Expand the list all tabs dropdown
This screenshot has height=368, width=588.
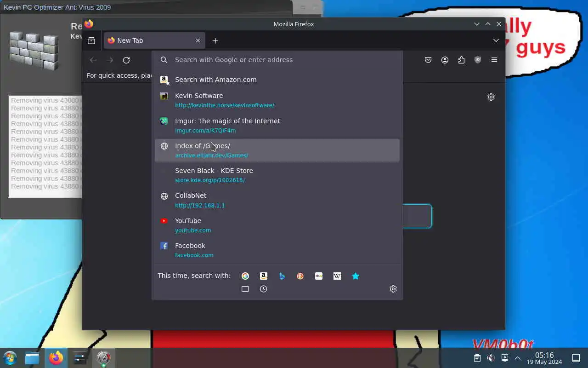click(496, 40)
